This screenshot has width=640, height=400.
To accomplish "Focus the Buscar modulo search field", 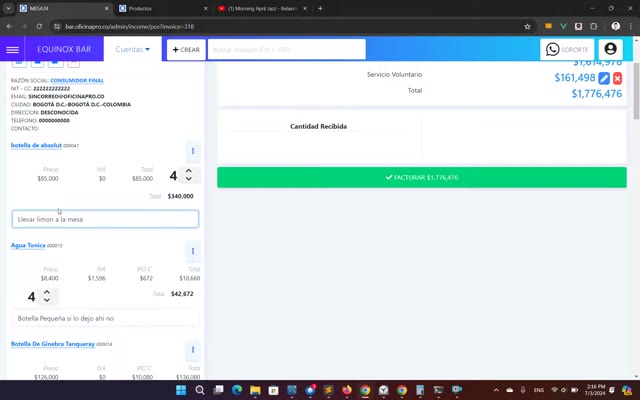I will pos(287,50).
